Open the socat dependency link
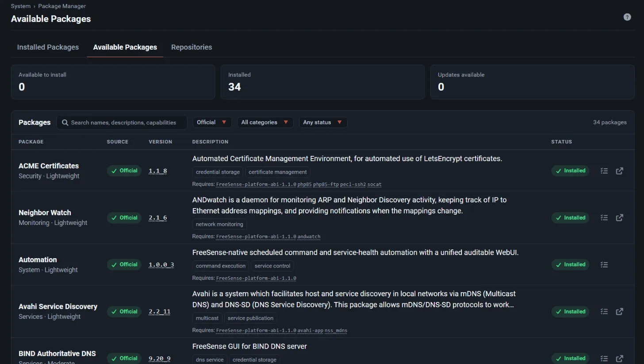The height and width of the screenshot is (364, 644). [374, 184]
